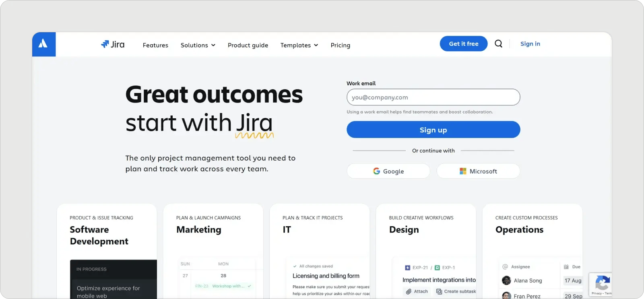Viewport: 644px width, 299px height.
Task: Click the Get it free button
Action: [x=464, y=43]
